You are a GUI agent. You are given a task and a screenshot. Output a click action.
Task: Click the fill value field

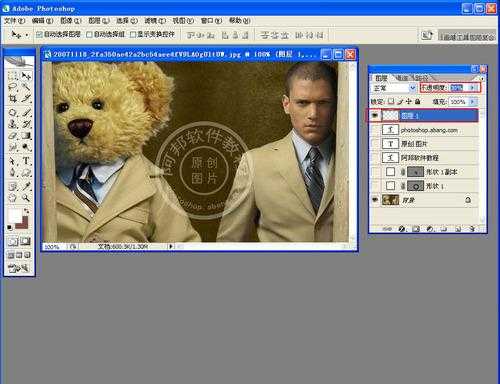click(x=458, y=101)
